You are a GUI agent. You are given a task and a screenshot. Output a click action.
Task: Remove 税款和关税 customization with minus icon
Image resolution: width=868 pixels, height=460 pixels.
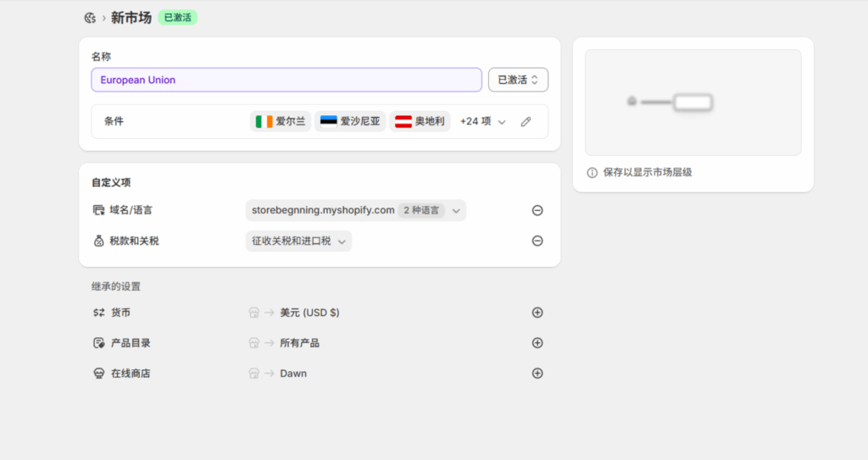pos(537,241)
